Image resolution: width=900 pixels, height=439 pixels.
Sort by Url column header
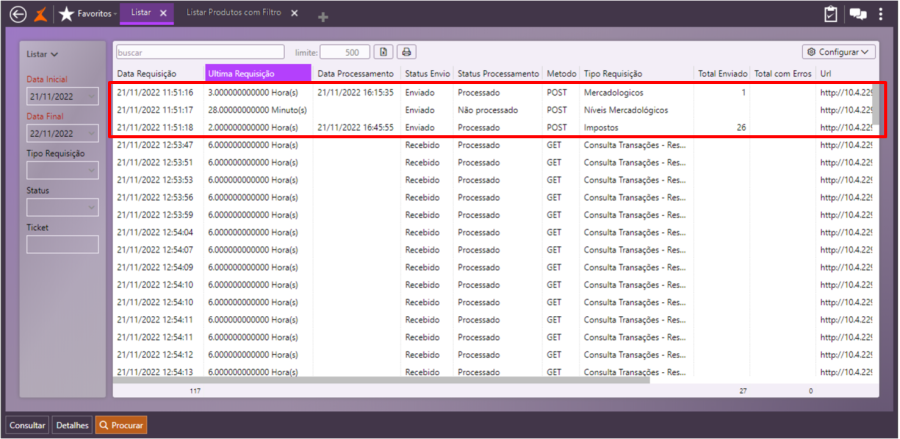(845, 73)
